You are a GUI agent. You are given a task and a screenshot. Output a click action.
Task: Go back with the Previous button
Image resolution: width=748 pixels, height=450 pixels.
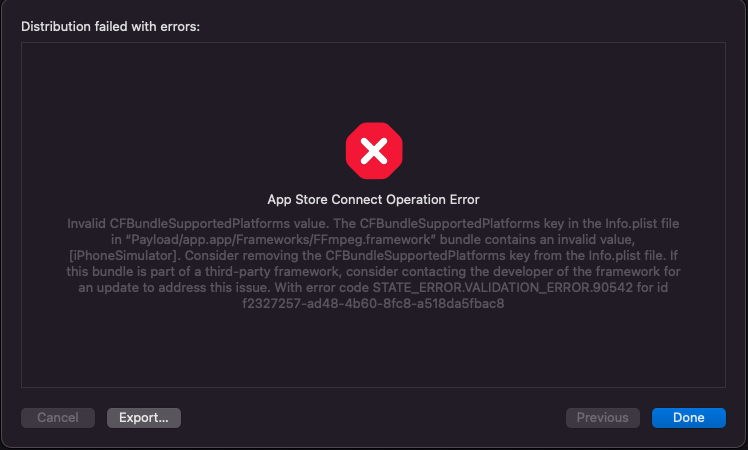(x=603, y=418)
